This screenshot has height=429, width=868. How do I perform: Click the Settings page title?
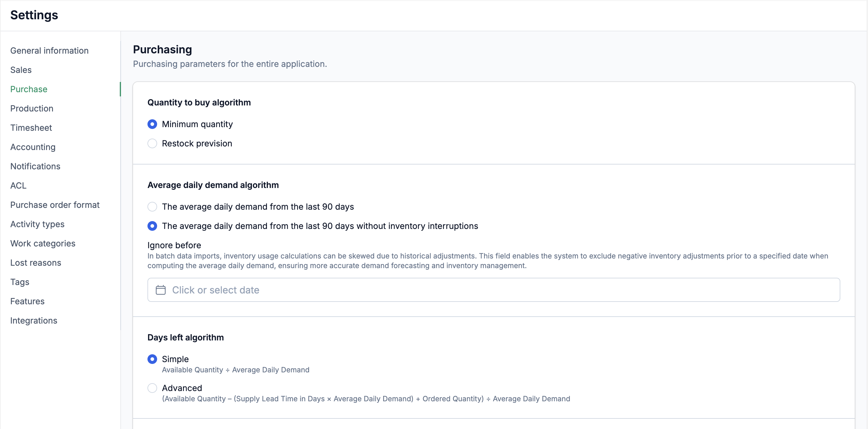(x=34, y=15)
